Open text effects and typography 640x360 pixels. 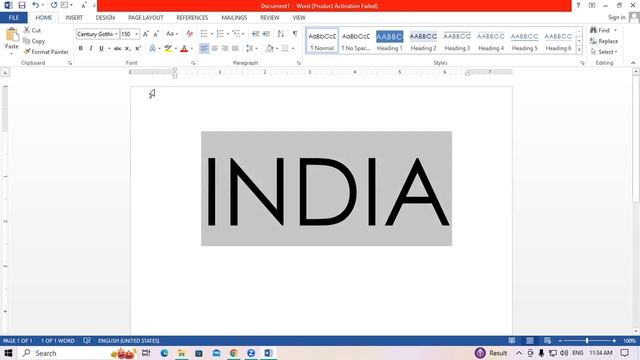click(x=153, y=49)
